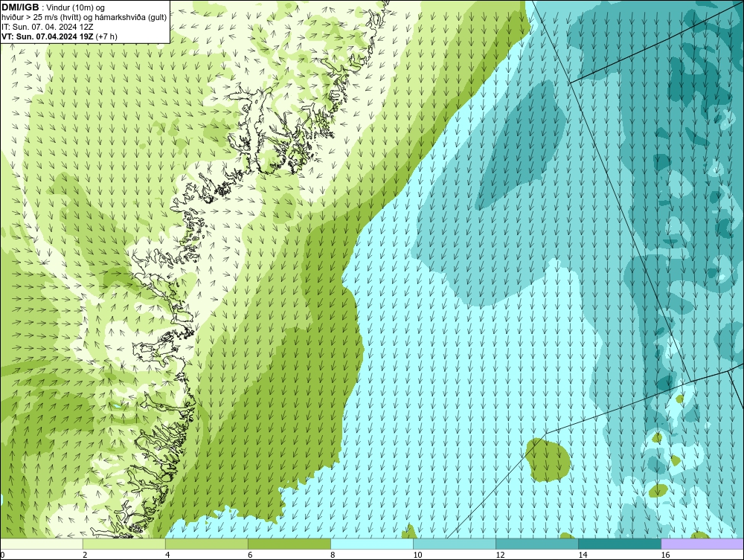This screenshot has height=560, width=744.
Task: Click the legend value label '12'
Action: pos(500,555)
